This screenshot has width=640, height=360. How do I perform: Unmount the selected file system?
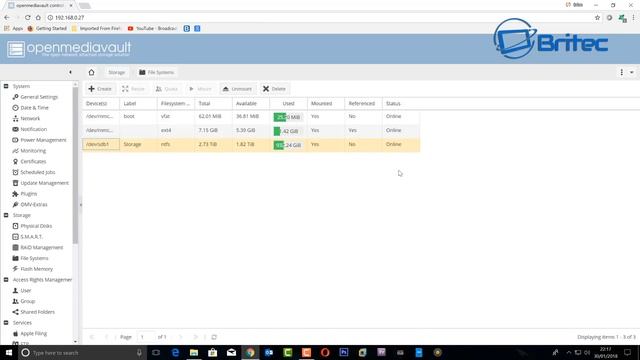238,89
